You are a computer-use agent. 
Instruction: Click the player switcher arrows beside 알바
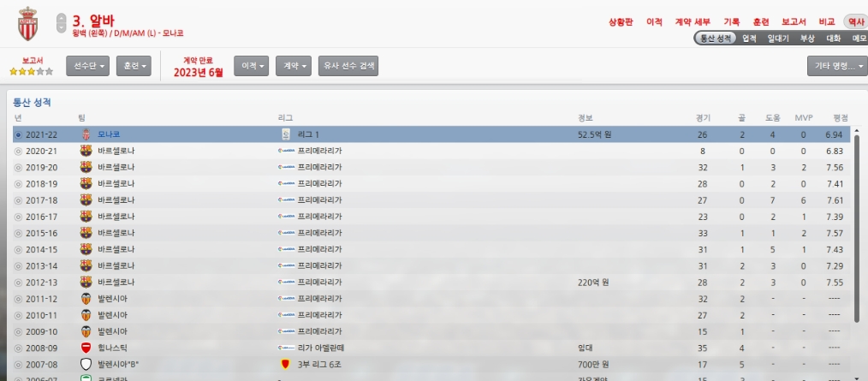(x=61, y=24)
